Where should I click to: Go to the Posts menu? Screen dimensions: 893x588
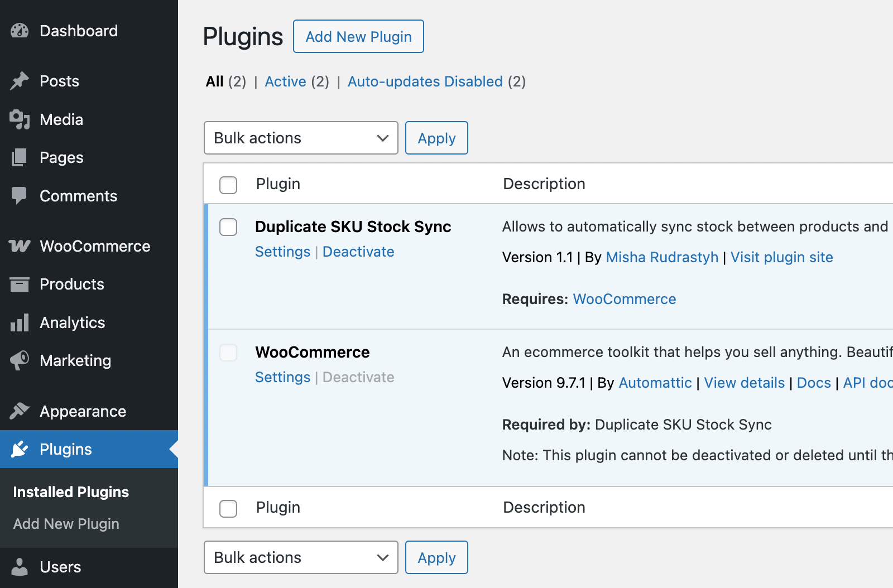coord(59,81)
